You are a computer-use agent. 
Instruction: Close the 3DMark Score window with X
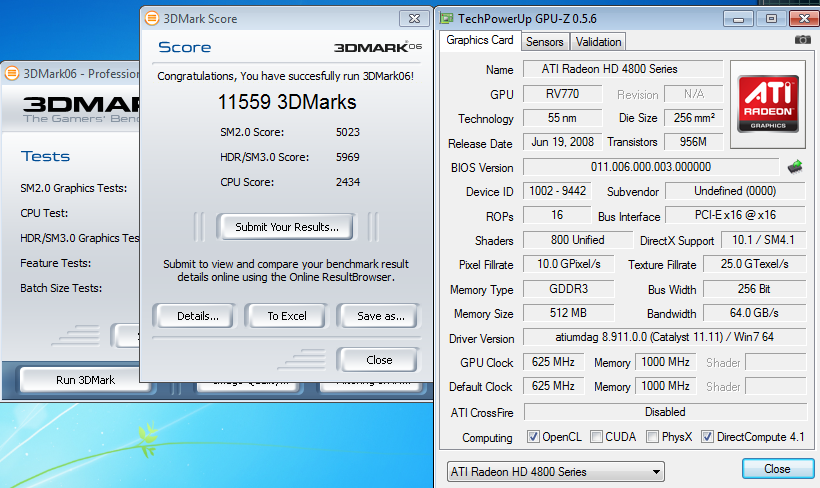pyautogui.click(x=414, y=19)
